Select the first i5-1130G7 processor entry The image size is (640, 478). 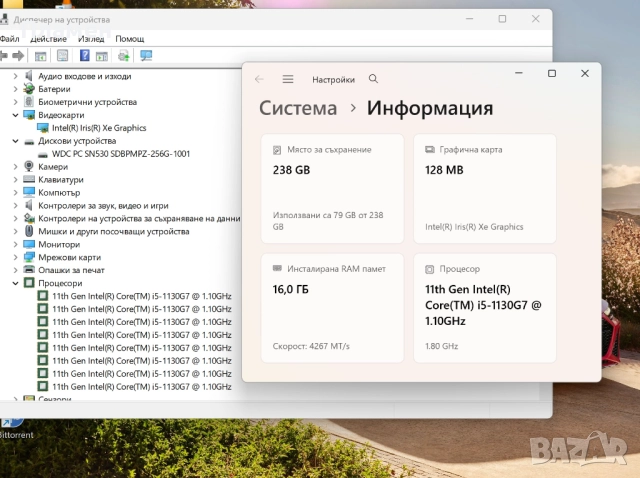[142, 296]
